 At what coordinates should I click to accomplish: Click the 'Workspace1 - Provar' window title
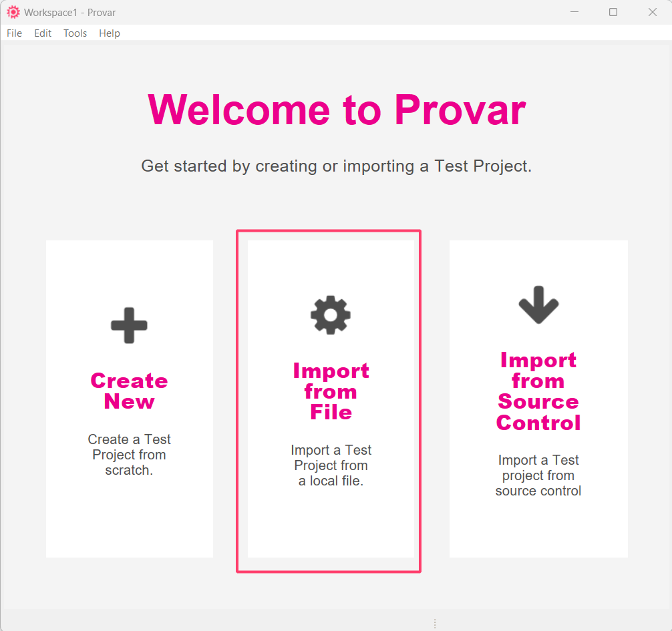(70, 13)
